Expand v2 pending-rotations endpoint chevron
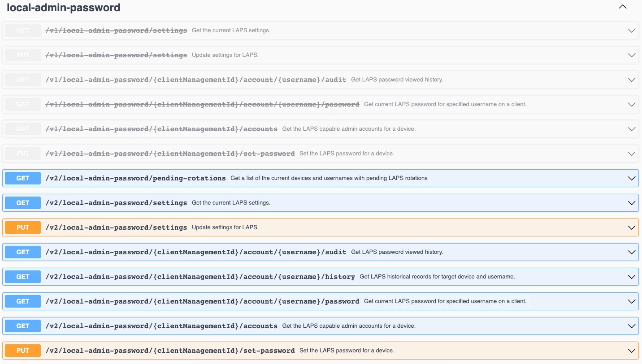 click(632, 178)
